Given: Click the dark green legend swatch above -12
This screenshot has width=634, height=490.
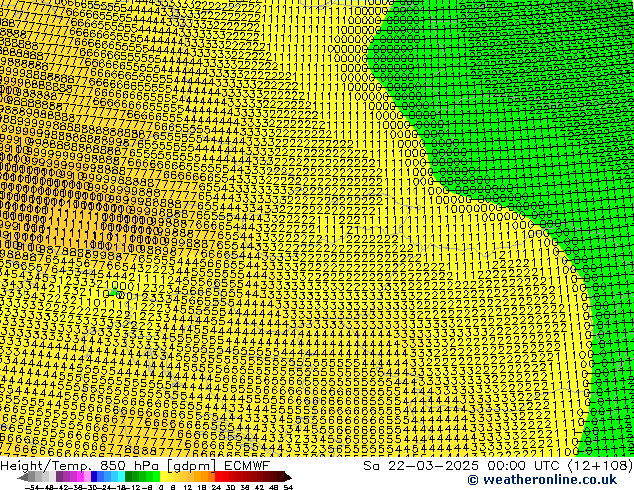Looking at the screenshot, I should tap(129, 476).
